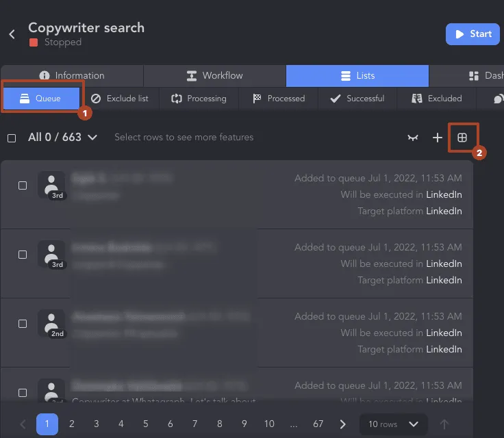Viewport: 504px width, 438px height.
Task: Open the 2nd-degree profile avatar
Action: pyautogui.click(x=52, y=324)
